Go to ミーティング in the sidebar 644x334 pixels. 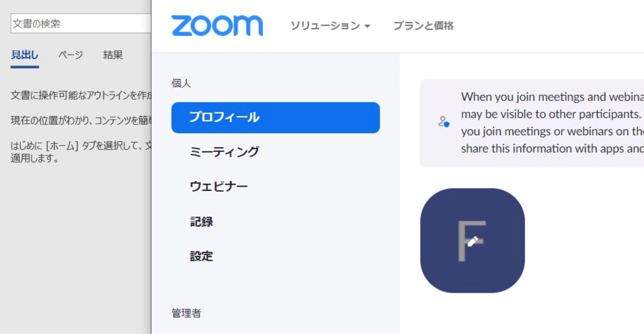[224, 152]
